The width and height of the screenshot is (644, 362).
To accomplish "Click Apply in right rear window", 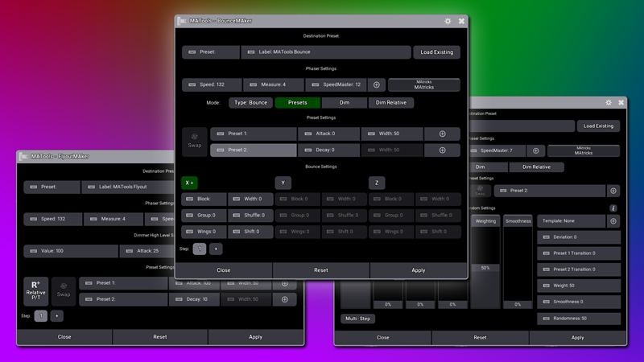I will click(x=577, y=338).
